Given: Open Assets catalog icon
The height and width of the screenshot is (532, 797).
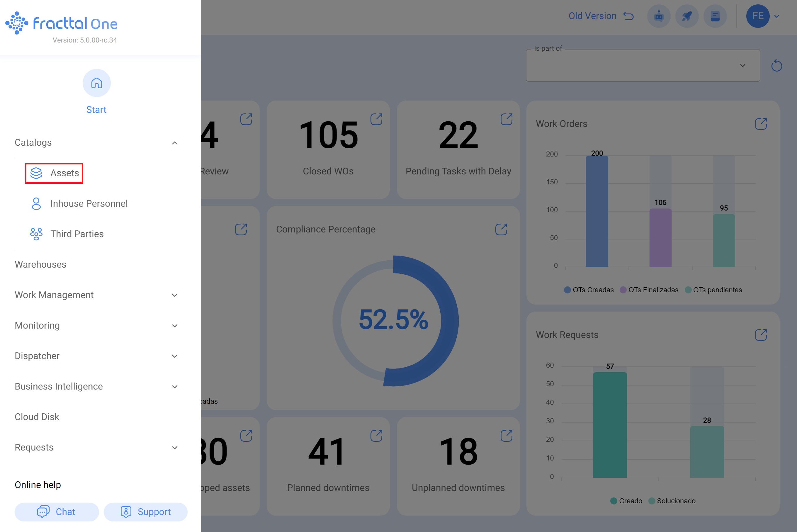Looking at the screenshot, I should coord(36,173).
